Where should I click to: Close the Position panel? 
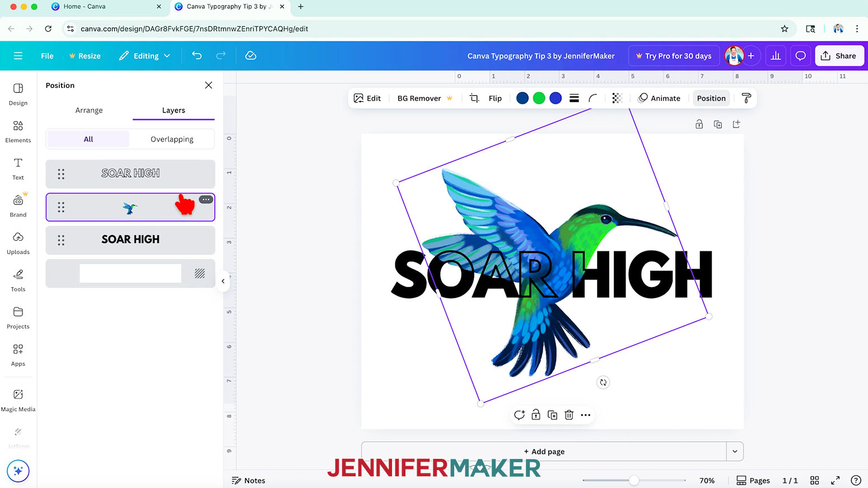pyautogui.click(x=208, y=85)
